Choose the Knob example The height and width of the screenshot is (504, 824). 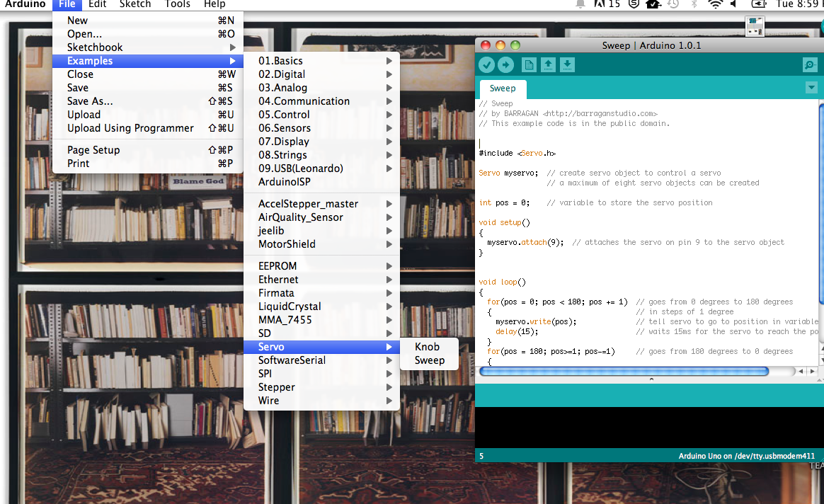click(x=427, y=347)
